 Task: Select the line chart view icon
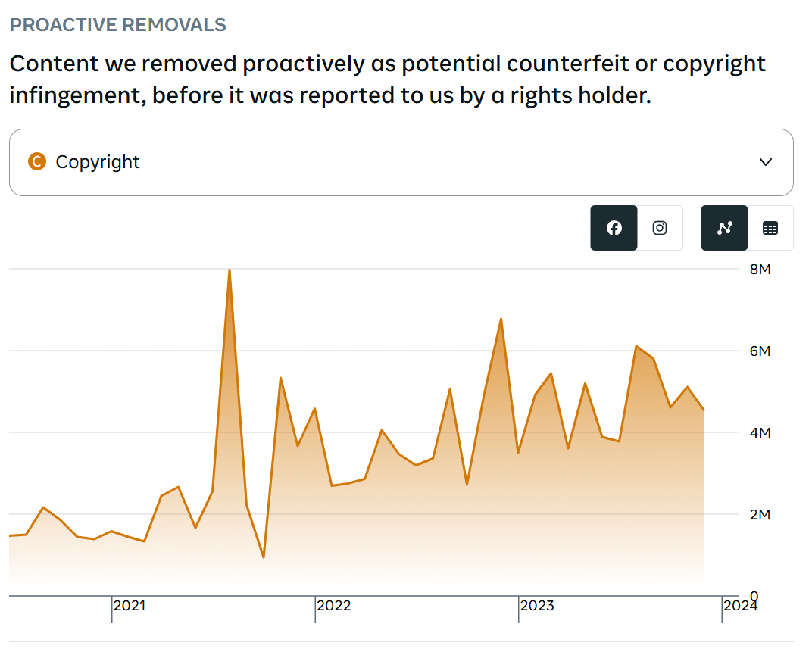pyautogui.click(x=724, y=228)
